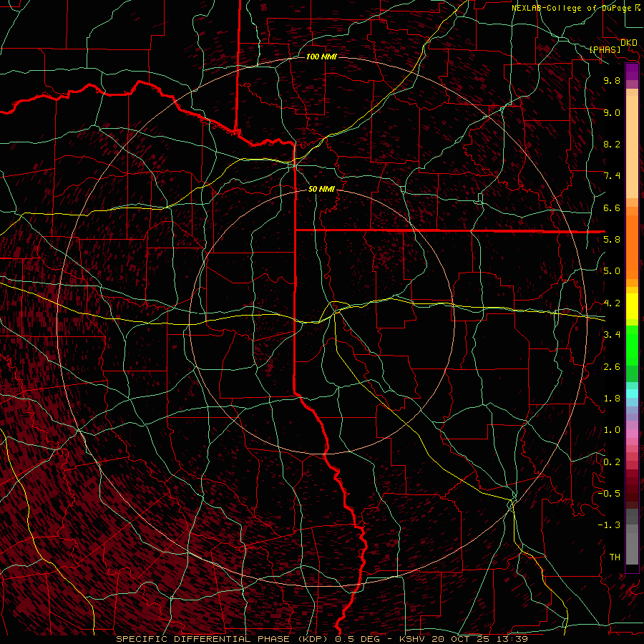
Task: Click the 2.6 legend value
Action: [x=612, y=367]
